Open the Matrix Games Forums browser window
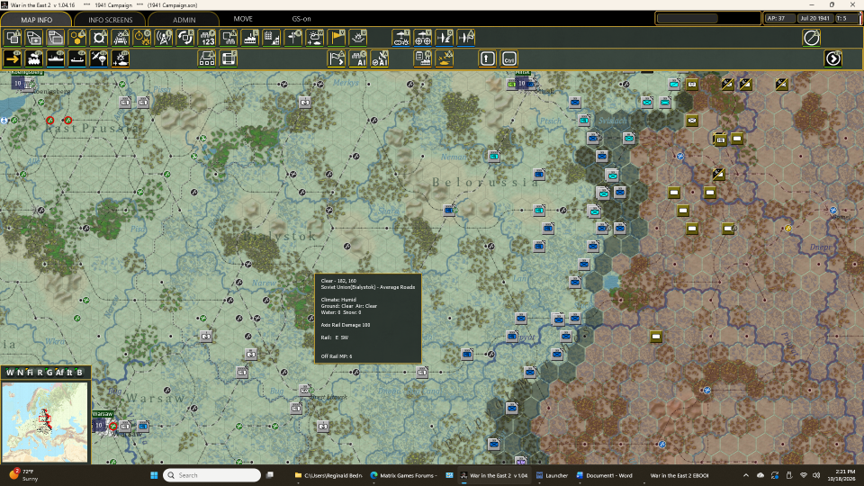 (x=404, y=475)
